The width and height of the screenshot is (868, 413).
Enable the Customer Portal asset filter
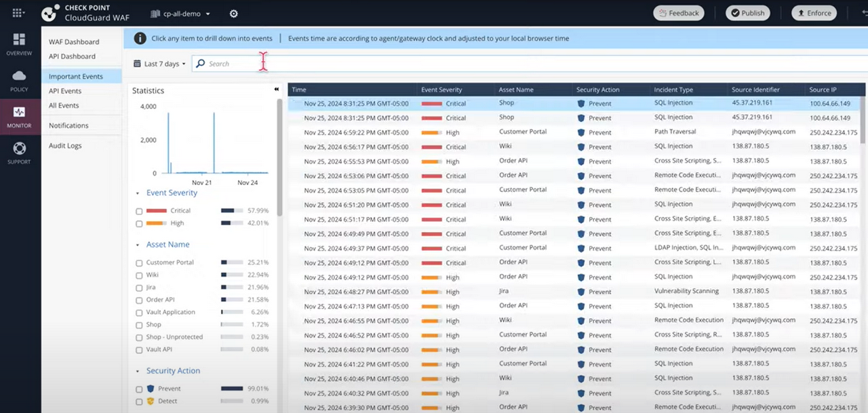click(x=139, y=262)
